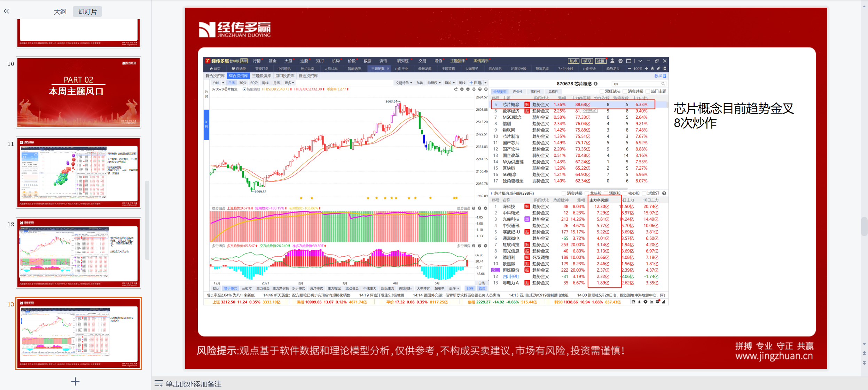Open the 交易特色 dropdown
The height and width of the screenshot is (390, 868).
404,83
